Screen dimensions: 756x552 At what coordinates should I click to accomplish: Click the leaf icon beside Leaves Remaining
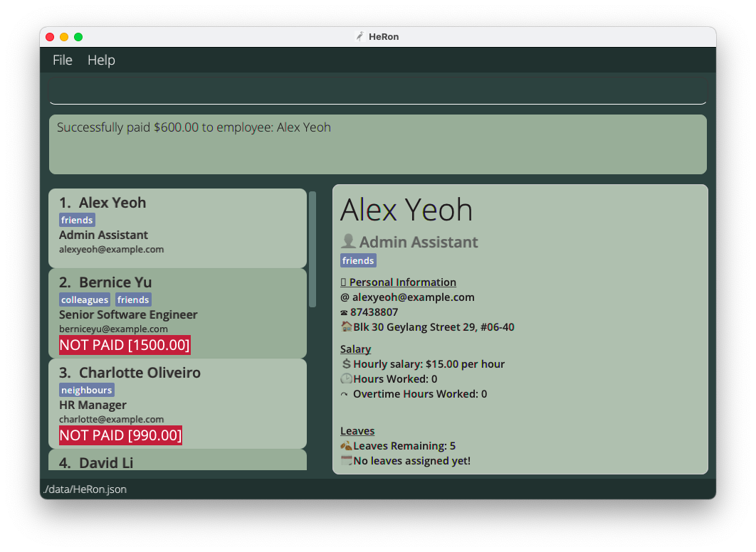(347, 446)
